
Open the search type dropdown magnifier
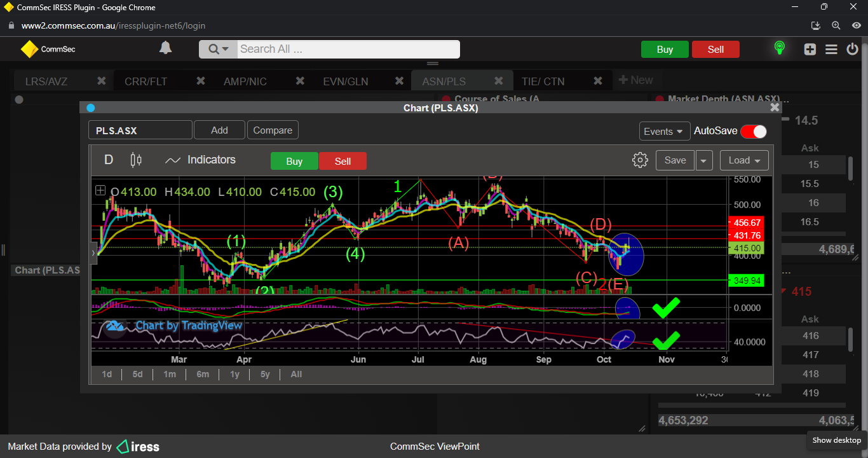[x=218, y=49]
